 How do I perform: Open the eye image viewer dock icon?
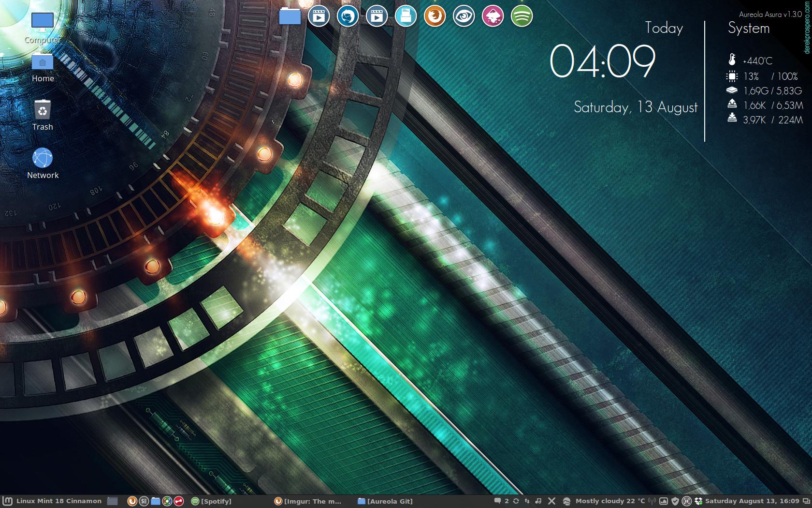pos(464,16)
